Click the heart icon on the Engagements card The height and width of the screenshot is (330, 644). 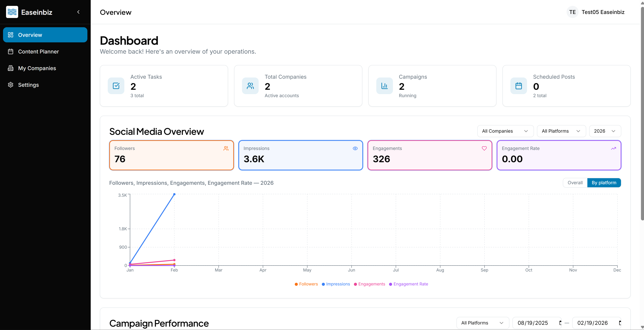[x=484, y=148]
